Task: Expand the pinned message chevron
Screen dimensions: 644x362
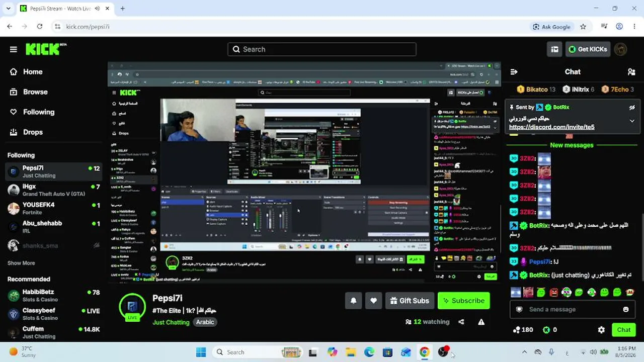Action: tap(632, 121)
